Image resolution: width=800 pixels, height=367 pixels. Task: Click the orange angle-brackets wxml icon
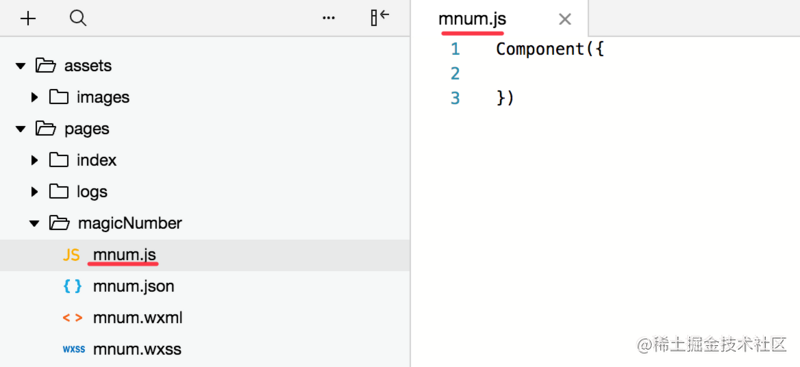(72, 318)
